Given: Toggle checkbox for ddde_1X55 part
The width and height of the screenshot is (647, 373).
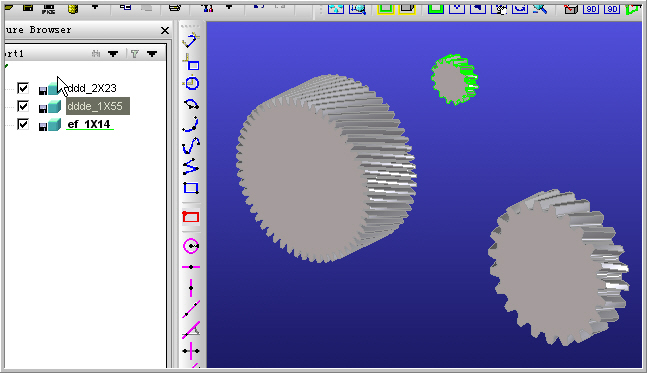Looking at the screenshot, I should coord(23,106).
